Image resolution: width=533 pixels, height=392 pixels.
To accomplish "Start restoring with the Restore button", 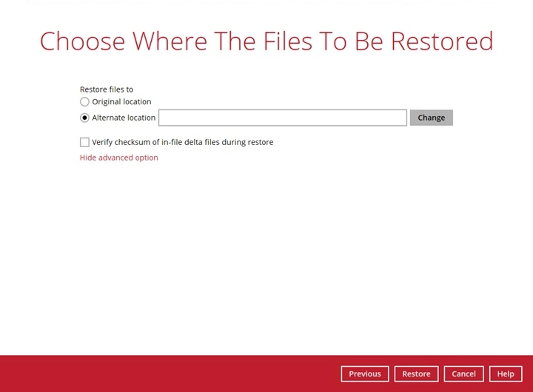I will pos(416,374).
